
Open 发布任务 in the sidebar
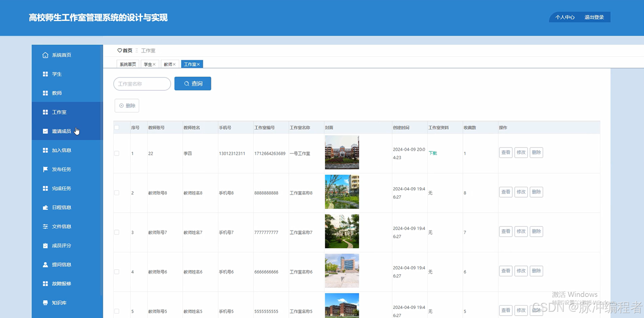coord(67,169)
